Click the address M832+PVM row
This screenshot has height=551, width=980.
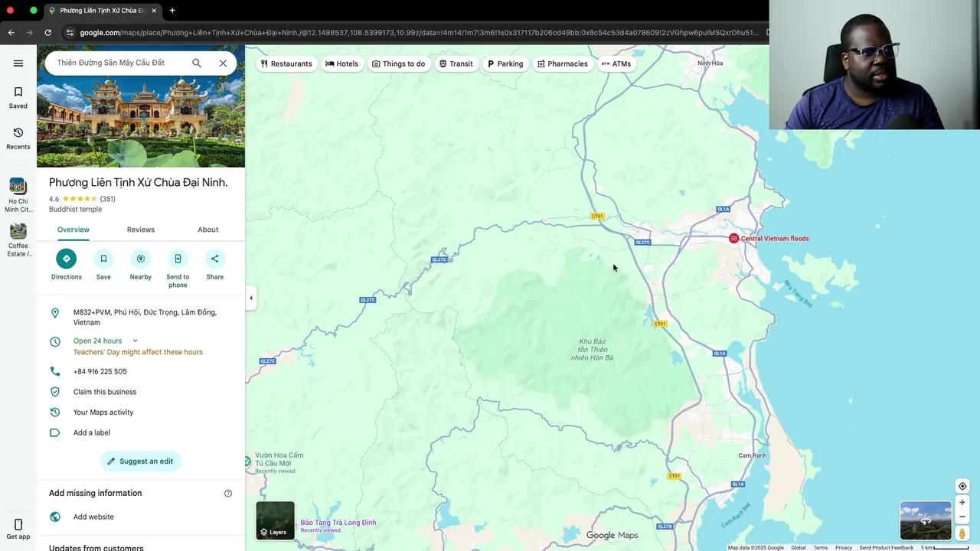coord(141,318)
